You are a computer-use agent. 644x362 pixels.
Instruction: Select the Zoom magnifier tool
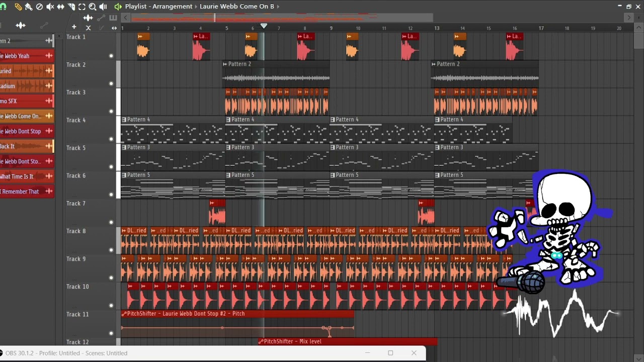coord(92,7)
